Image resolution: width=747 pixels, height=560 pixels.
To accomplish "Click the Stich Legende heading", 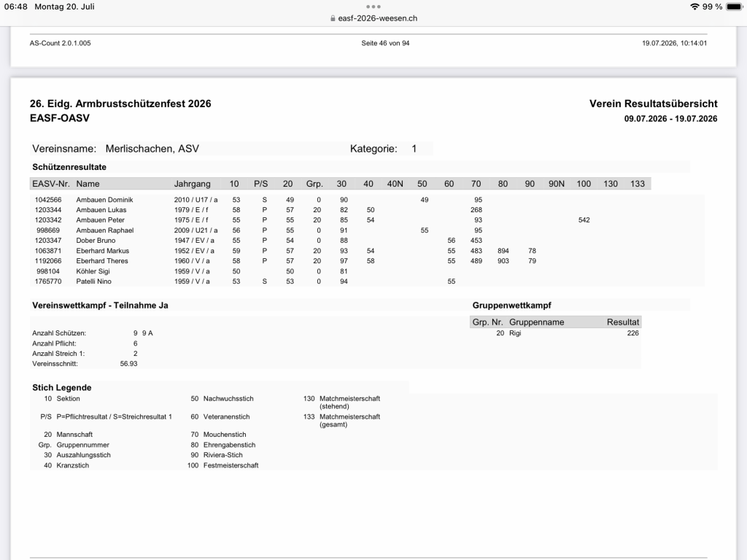I will click(x=61, y=388).
